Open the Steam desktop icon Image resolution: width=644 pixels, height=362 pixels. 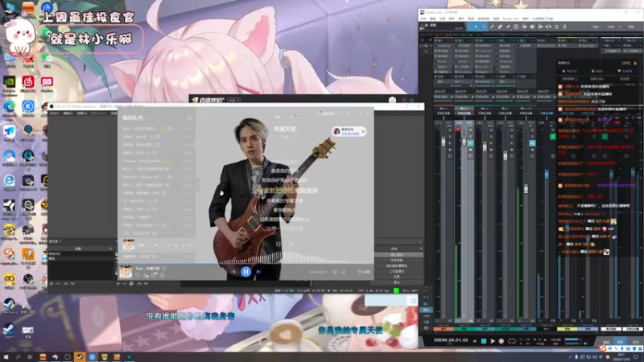point(9,330)
